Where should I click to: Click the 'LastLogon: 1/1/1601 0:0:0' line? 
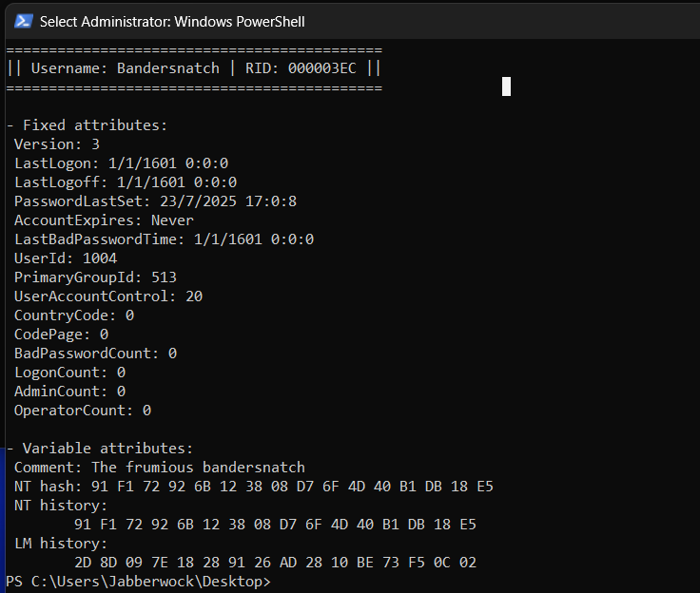point(121,163)
